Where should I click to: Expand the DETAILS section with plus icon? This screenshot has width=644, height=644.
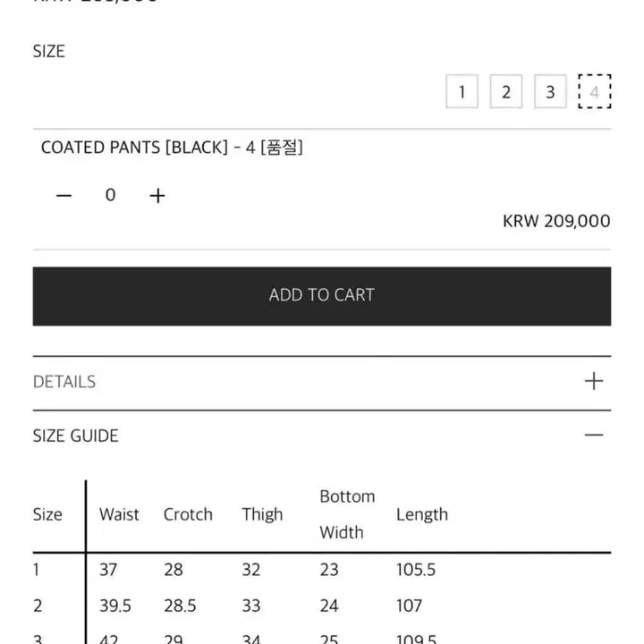point(594,381)
